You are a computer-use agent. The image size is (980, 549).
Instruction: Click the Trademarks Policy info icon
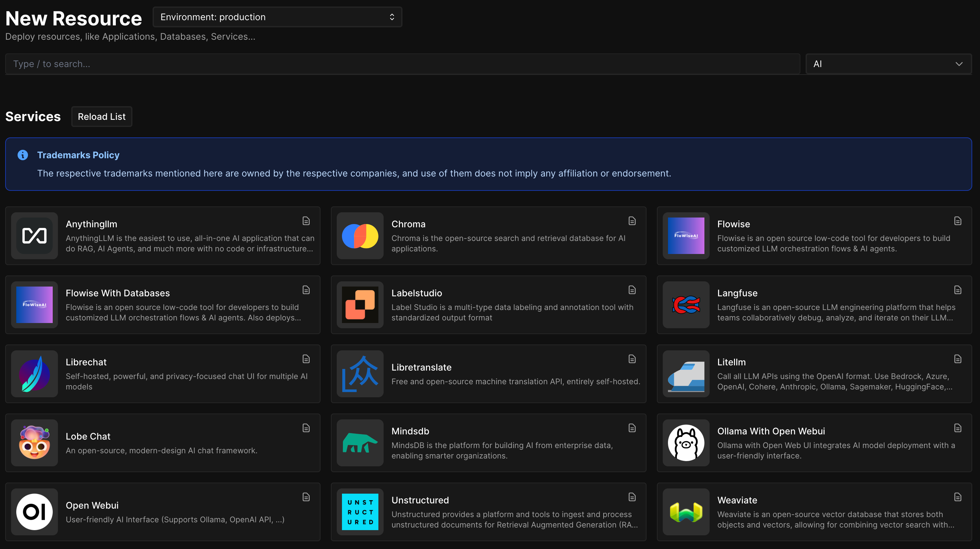coord(23,155)
